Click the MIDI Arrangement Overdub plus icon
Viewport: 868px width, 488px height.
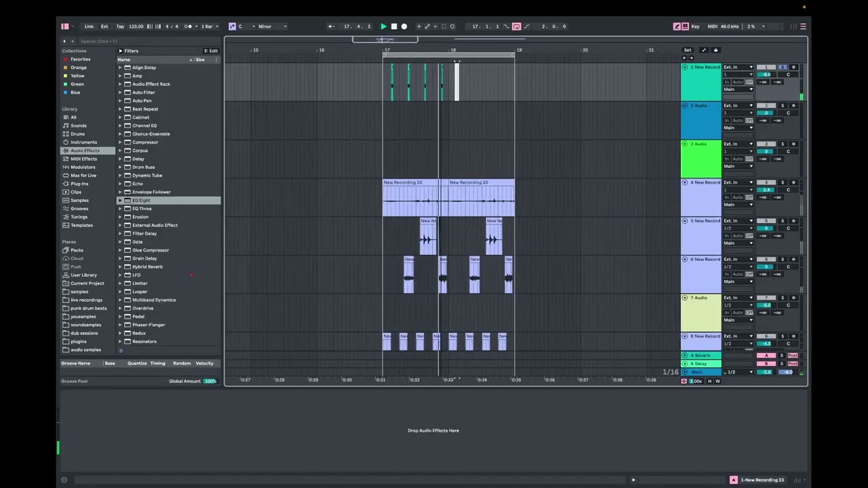[418, 26]
